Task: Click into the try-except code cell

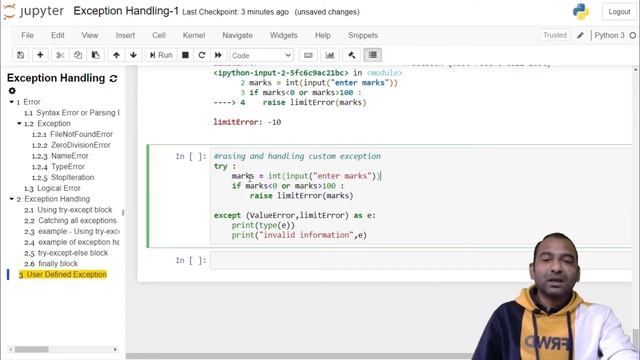Action: click(x=421, y=196)
